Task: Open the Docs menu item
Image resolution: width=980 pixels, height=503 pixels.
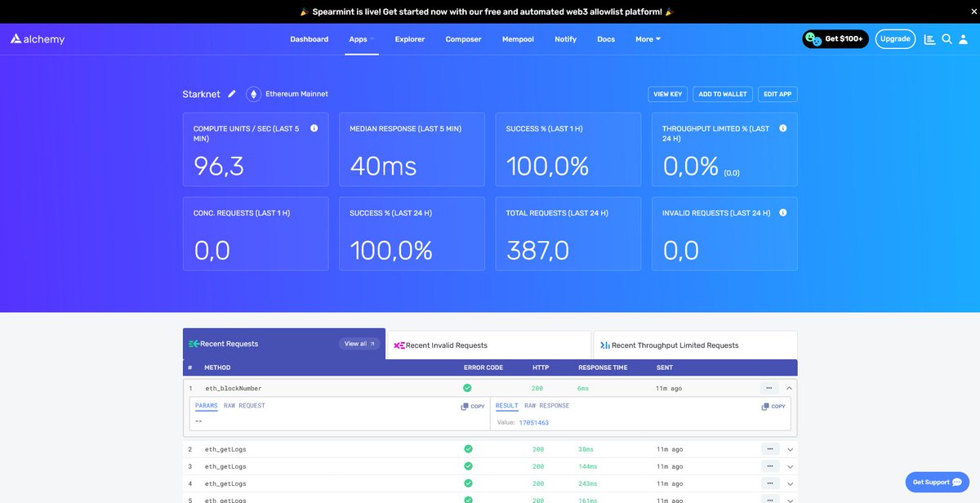Action: (606, 39)
